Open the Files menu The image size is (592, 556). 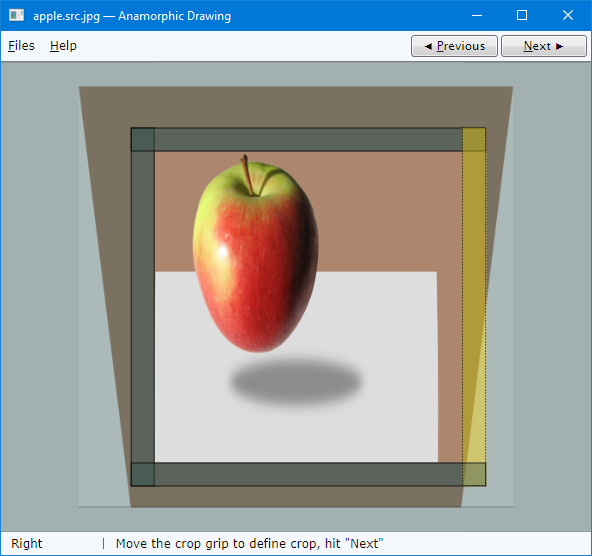pos(21,46)
